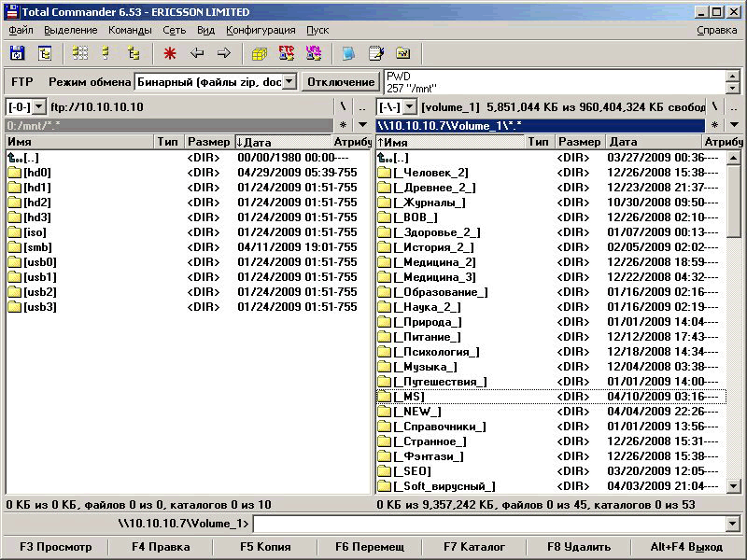Sort left panel by Дата column header
This screenshot has height=560, width=747.
(282, 142)
